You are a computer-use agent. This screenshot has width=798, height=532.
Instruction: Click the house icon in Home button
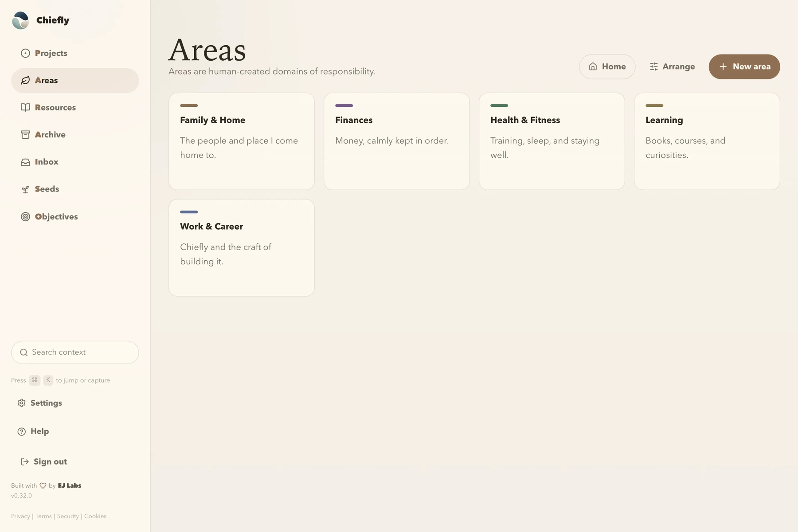tap(593, 66)
